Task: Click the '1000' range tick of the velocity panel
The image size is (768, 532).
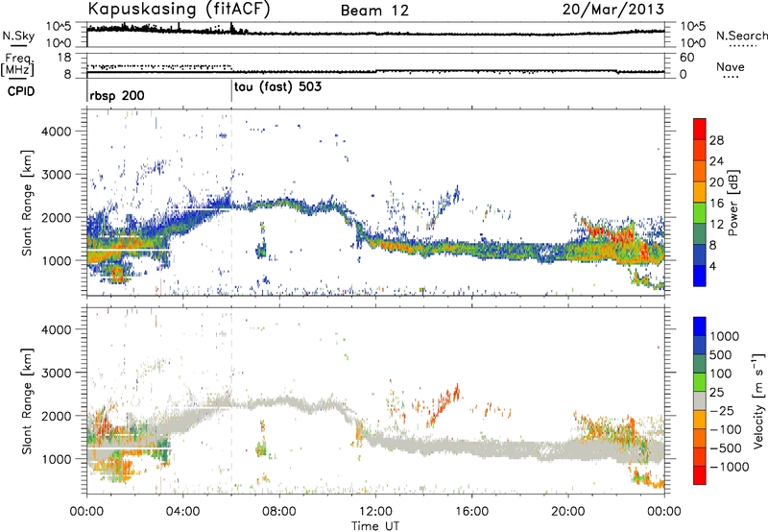Action: click(57, 459)
